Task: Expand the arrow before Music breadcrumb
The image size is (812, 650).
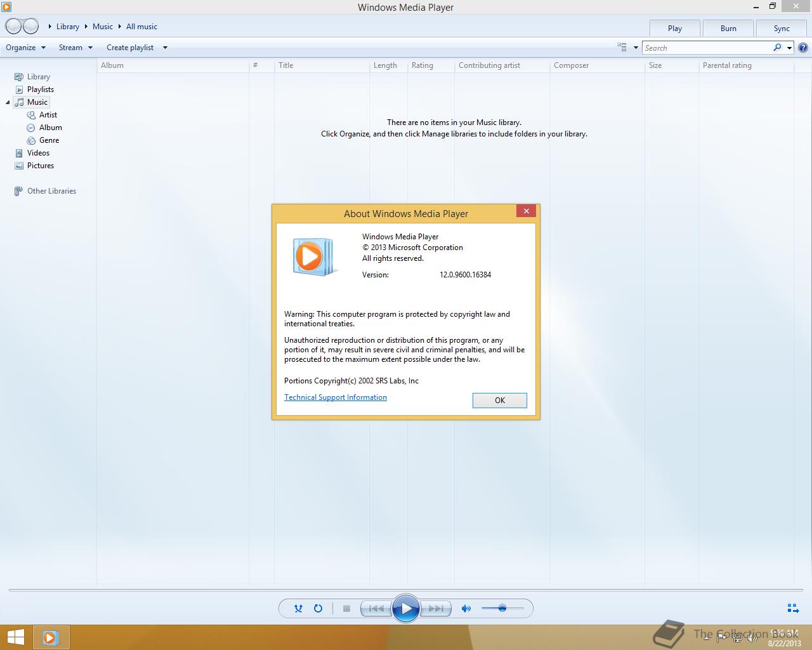Action: [86, 27]
